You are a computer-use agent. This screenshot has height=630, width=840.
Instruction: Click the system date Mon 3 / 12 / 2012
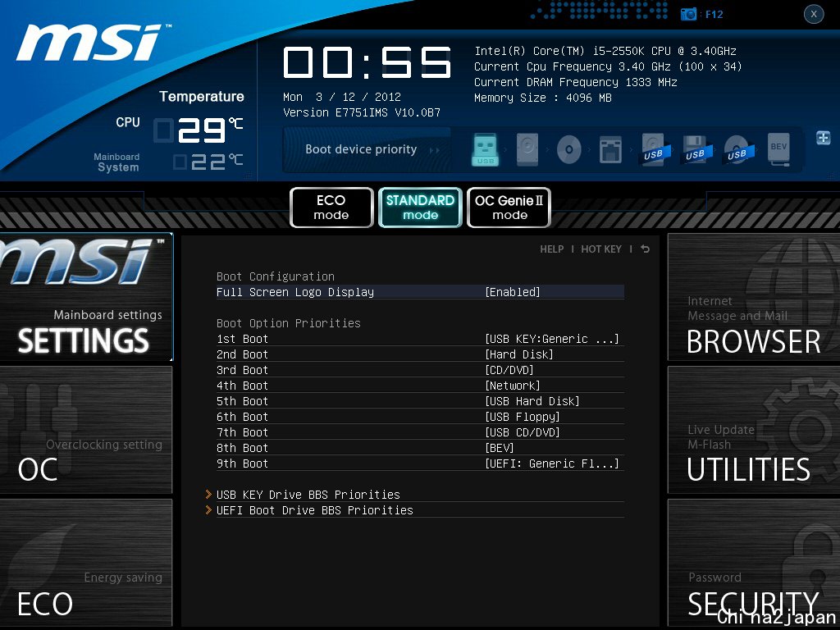(x=342, y=97)
